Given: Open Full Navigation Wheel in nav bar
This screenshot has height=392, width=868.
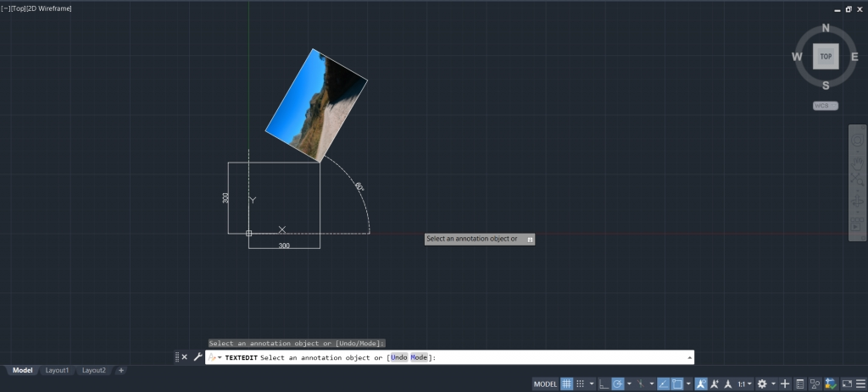Looking at the screenshot, I should coord(857,141).
